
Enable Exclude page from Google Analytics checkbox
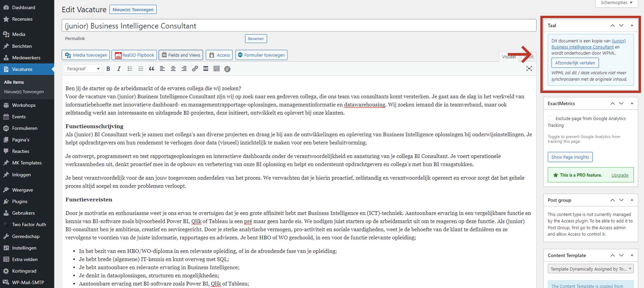pos(550,118)
